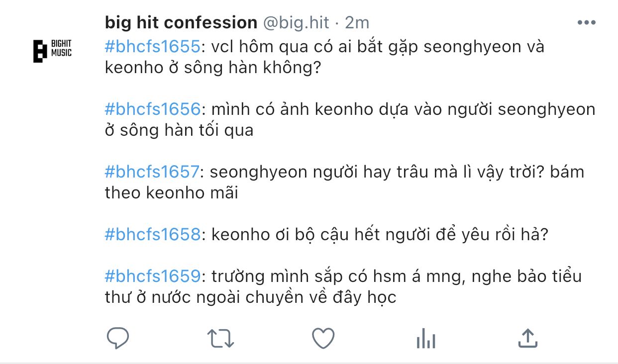
Task: Tap the #bhcfs1658 hashtag
Action: (152, 234)
